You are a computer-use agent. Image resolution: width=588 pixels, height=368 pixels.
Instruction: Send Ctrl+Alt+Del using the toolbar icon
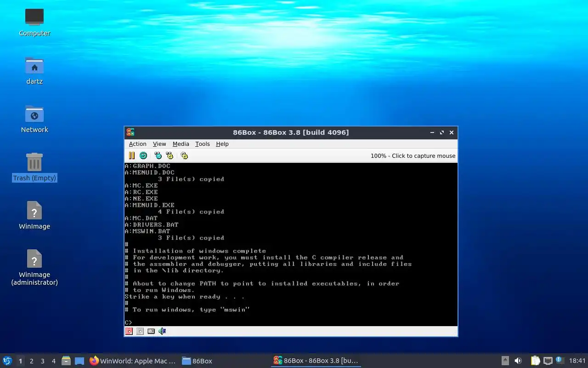(x=158, y=155)
